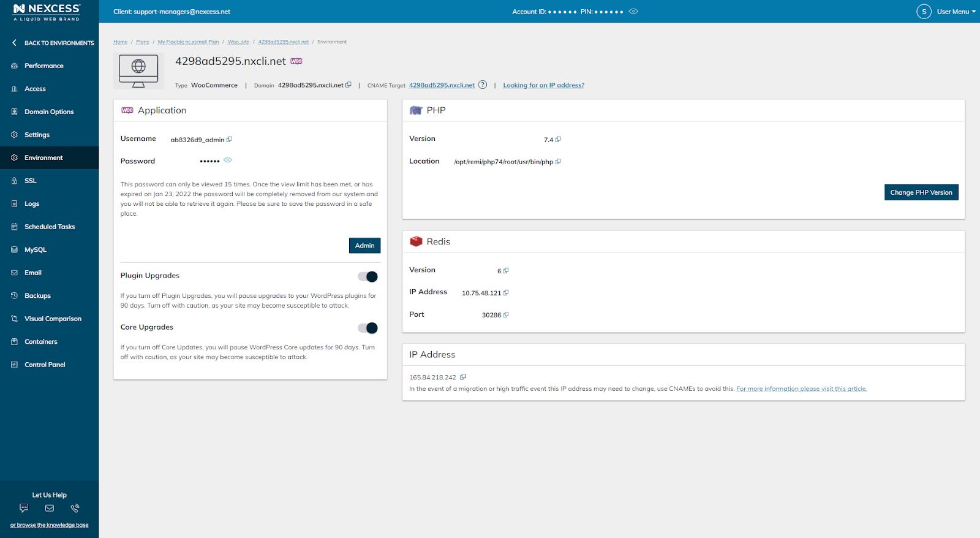Viewport: 980px width, 538px height.
Task: Click the Settings gear icon in sidebar
Action: click(14, 135)
